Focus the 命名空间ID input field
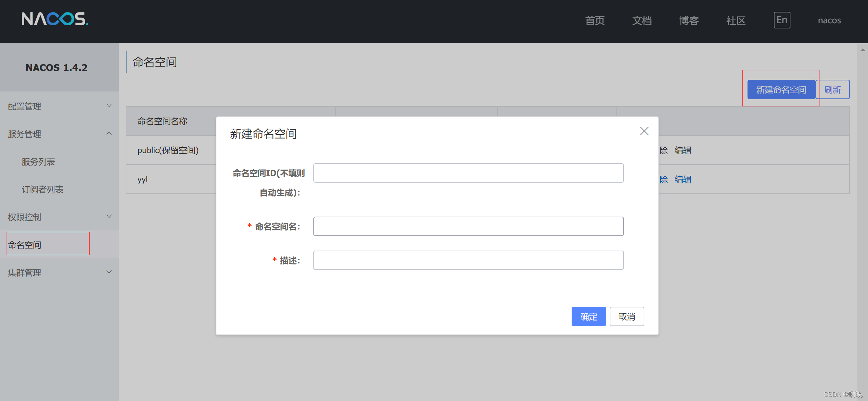Image resolution: width=868 pixels, height=401 pixels. point(468,173)
